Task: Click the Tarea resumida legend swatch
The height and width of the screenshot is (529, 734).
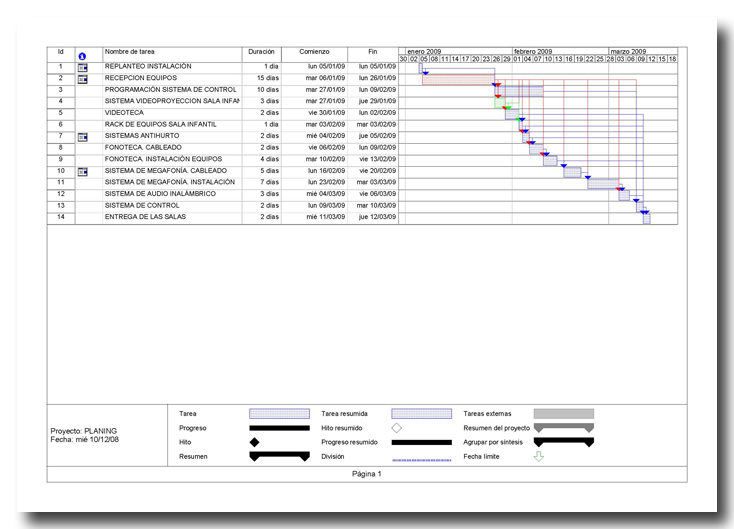Action: 422,413
